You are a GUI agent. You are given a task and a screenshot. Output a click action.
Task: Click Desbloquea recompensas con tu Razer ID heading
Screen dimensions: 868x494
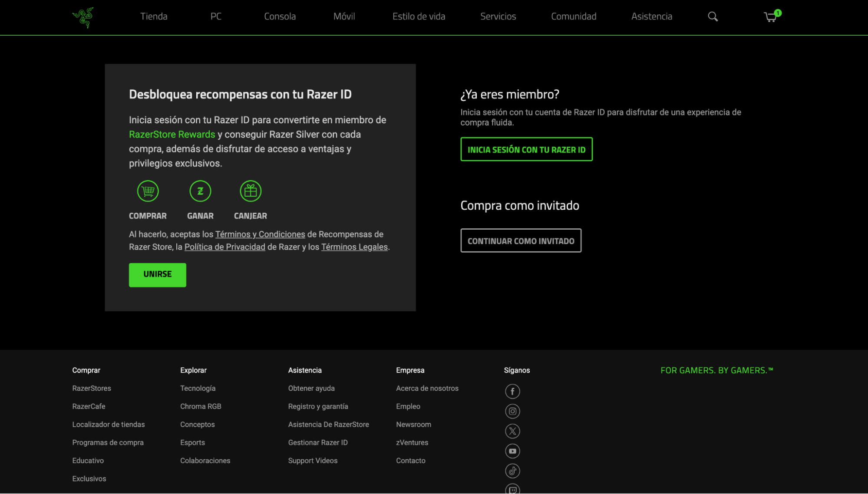click(x=240, y=95)
